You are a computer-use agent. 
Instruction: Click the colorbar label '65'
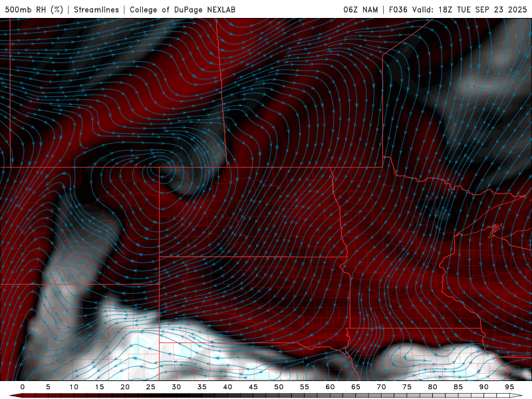tap(356, 387)
